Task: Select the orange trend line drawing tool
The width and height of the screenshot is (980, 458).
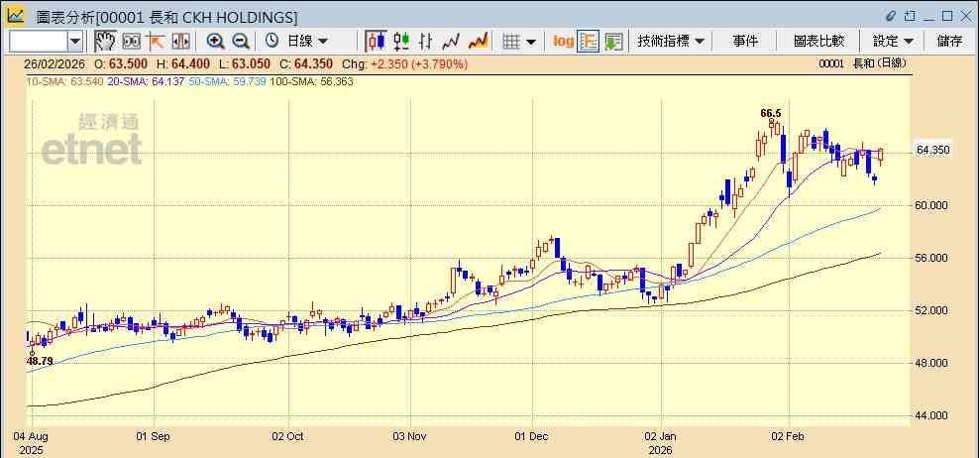Action: pos(155,42)
